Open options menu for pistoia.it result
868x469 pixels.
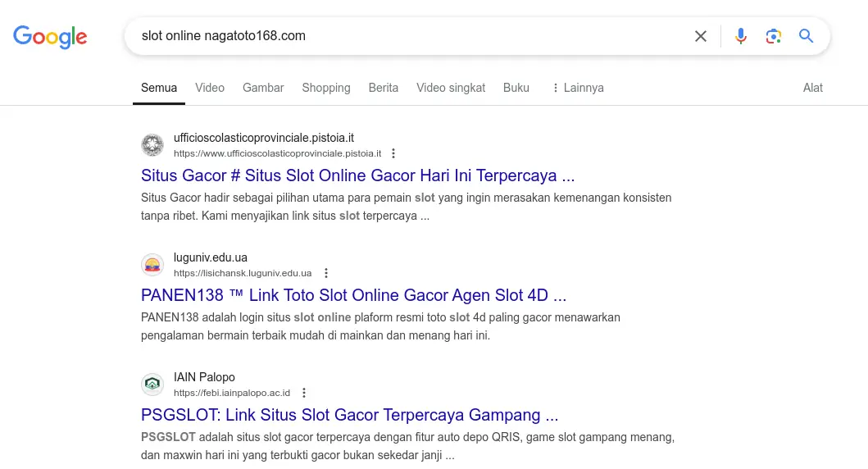[x=393, y=153]
